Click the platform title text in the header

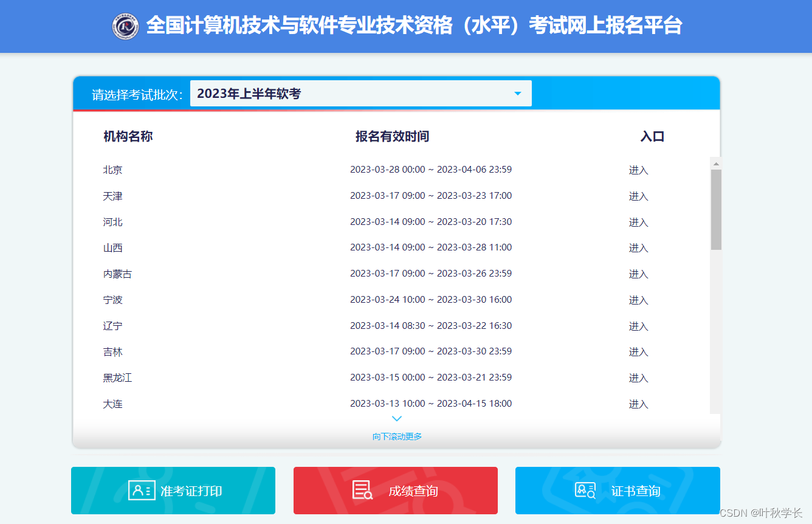click(414, 26)
